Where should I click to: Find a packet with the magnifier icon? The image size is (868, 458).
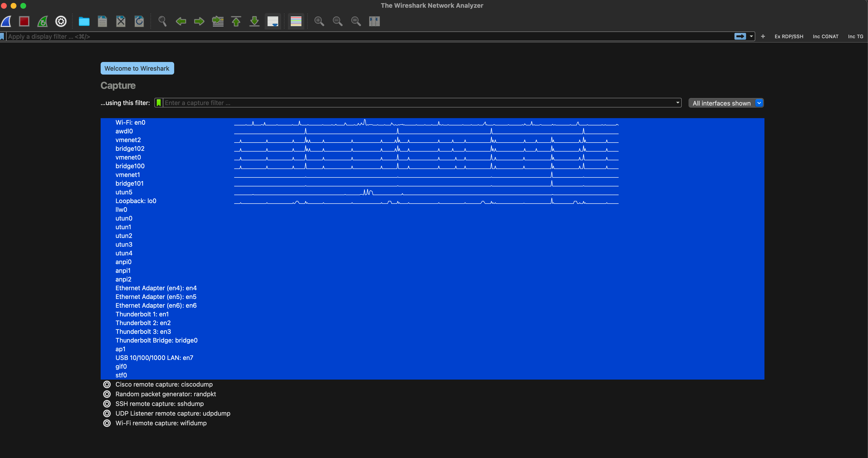pyautogui.click(x=162, y=21)
